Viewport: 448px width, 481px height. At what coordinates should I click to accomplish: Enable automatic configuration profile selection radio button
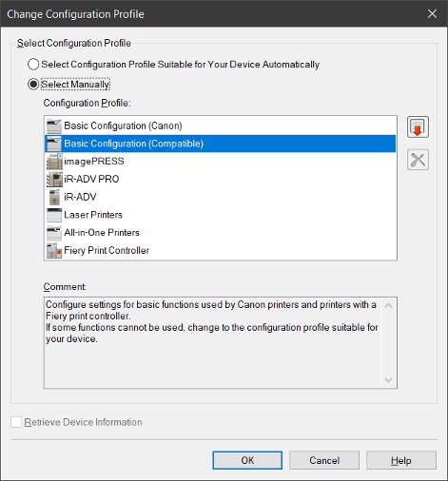[33, 65]
